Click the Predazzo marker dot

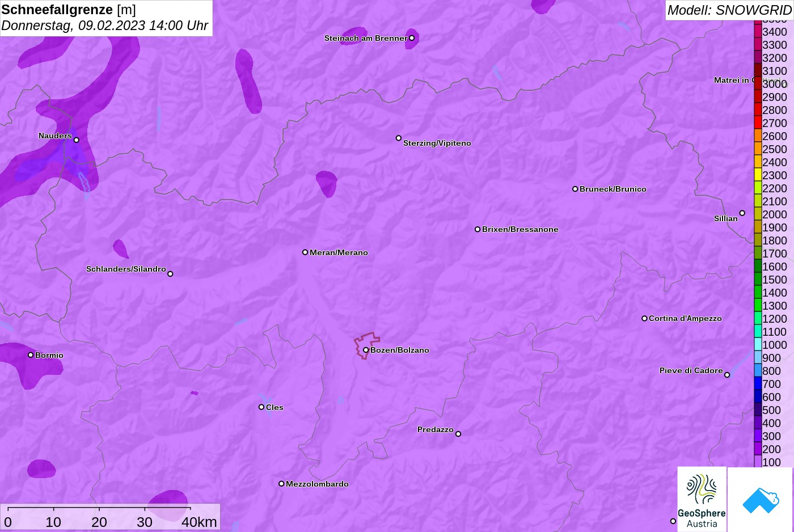(x=458, y=434)
